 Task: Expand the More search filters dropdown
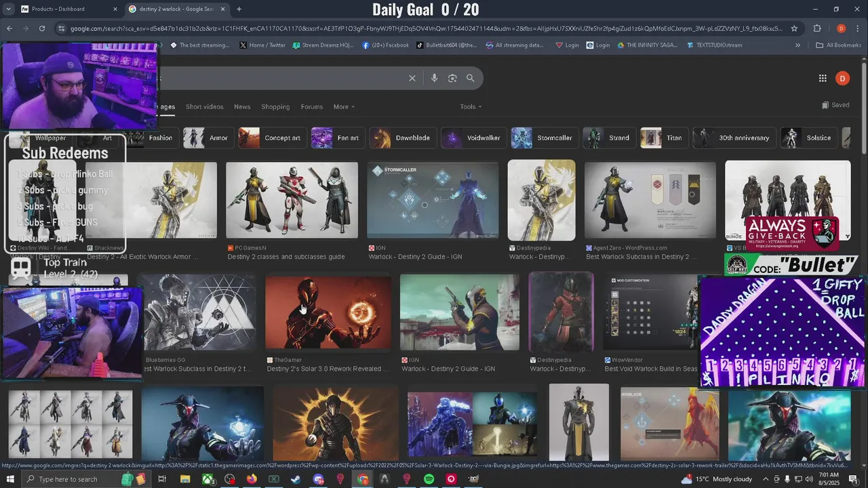point(344,106)
